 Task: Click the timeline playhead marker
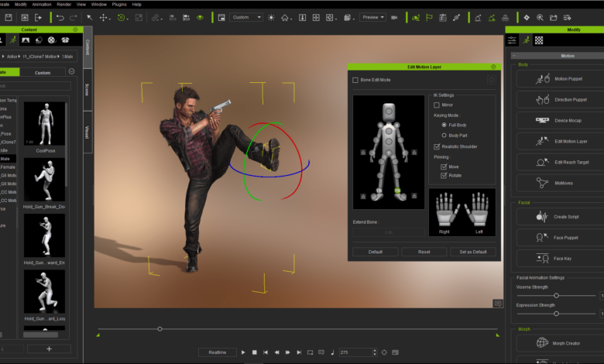click(160, 329)
